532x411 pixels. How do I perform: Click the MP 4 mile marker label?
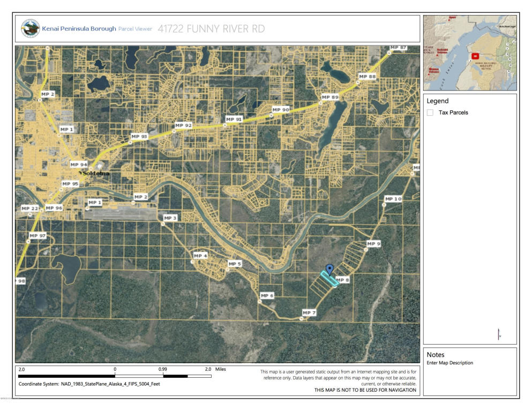click(200, 256)
